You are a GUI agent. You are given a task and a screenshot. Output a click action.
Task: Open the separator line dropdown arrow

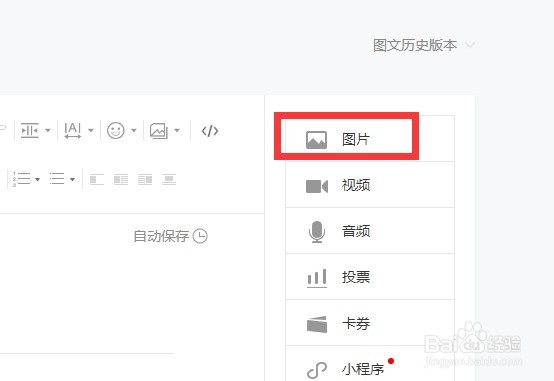click(x=48, y=130)
